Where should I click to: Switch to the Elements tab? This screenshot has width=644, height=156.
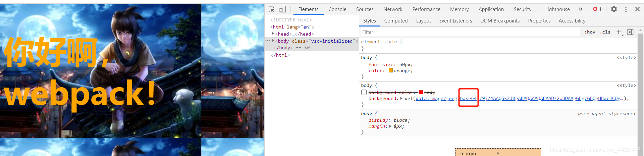(308, 9)
